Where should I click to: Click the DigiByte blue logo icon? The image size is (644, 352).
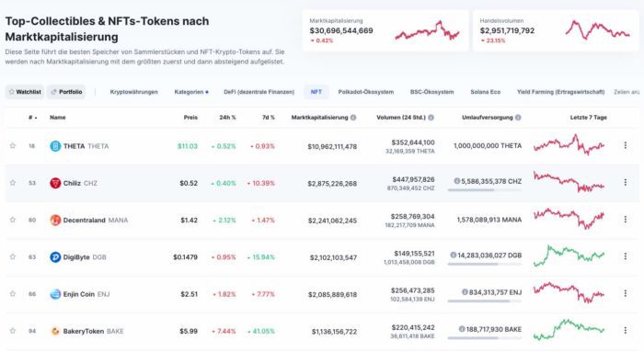click(55, 257)
